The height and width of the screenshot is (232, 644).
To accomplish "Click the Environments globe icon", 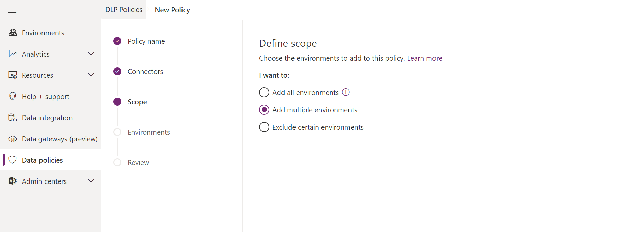I will pos(12,32).
